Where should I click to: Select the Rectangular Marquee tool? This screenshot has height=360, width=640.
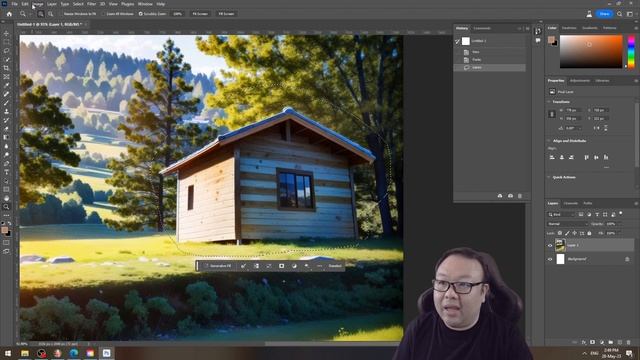(6, 42)
